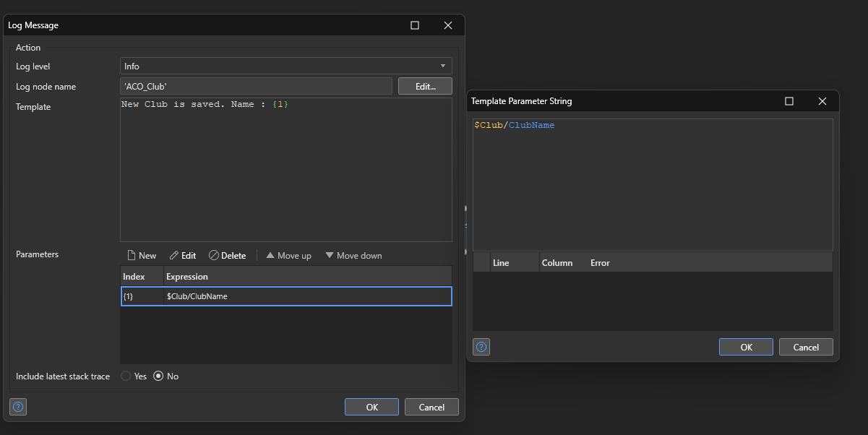Click the Log node name field

pyautogui.click(x=257, y=86)
